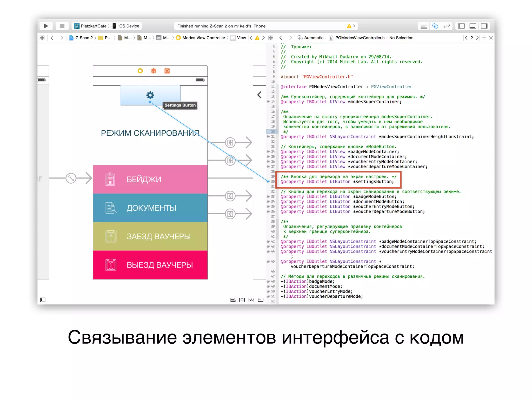Open the 9 warnings indicator
The width and height of the screenshot is (532, 399).
click(351, 26)
